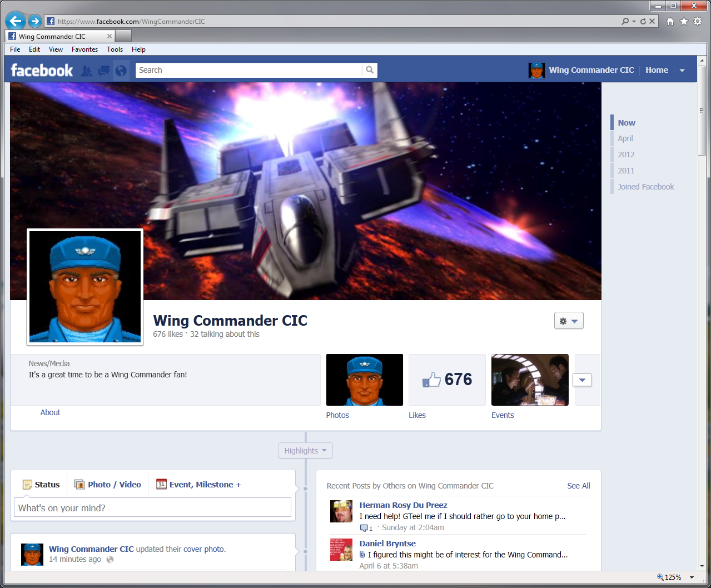
Task: Click the browser home icon
Action: click(x=670, y=22)
